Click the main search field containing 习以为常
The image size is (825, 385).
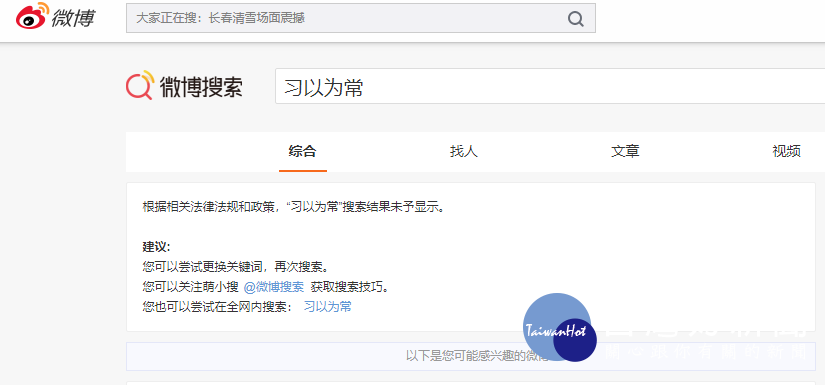point(550,86)
